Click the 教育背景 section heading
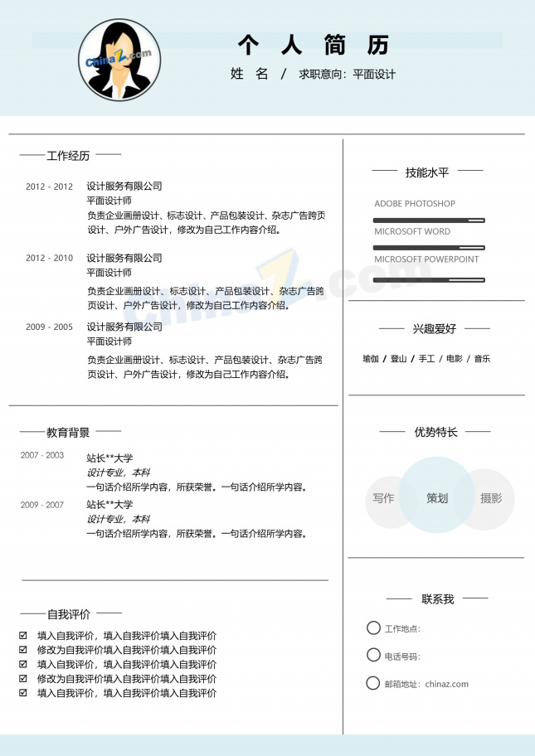Viewport: 535px width, 756px height. 68,433
